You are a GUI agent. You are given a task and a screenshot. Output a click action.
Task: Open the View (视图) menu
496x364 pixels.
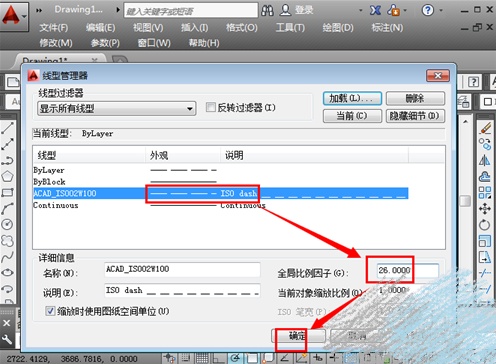[148, 28]
